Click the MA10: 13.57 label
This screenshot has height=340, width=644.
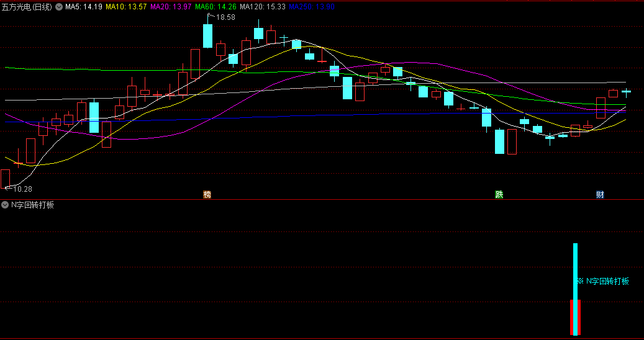tap(126, 7)
